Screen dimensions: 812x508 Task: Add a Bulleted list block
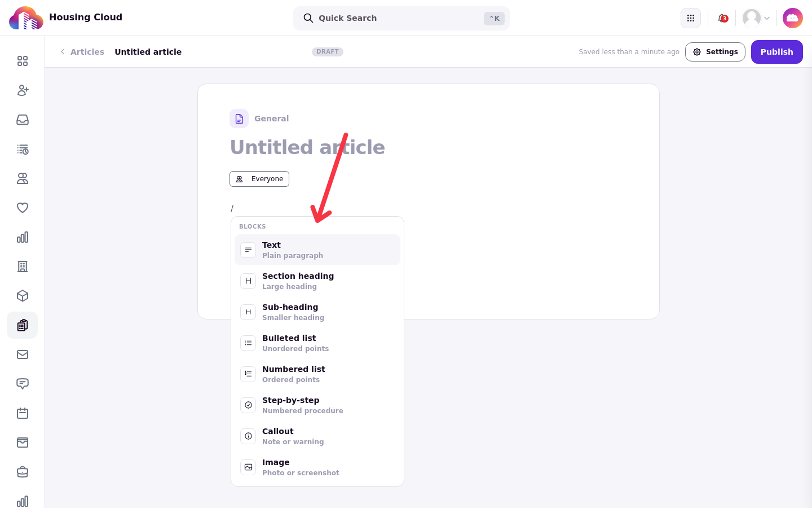coord(317,343)
